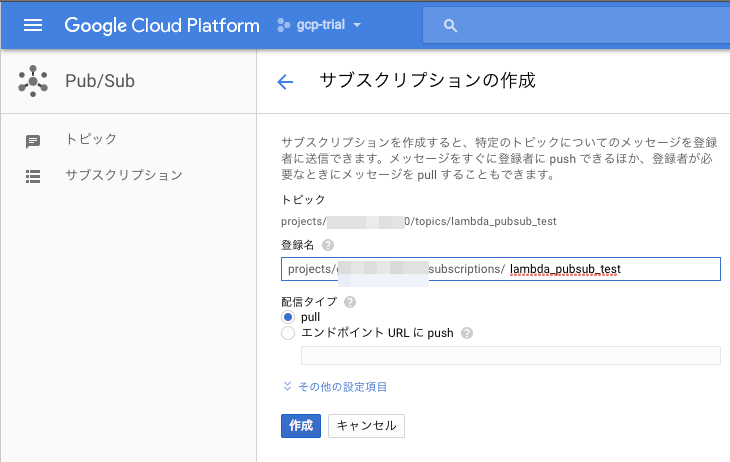The image size is (730, 462).
Task: Open the hamburger navigation menu
Action: [33, 25]
